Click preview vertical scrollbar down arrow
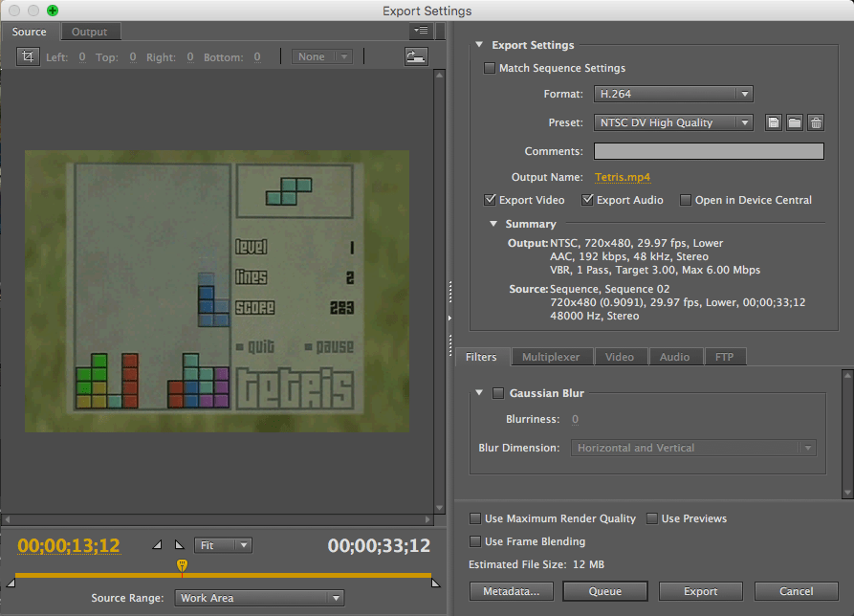 [x=440, y=508]
